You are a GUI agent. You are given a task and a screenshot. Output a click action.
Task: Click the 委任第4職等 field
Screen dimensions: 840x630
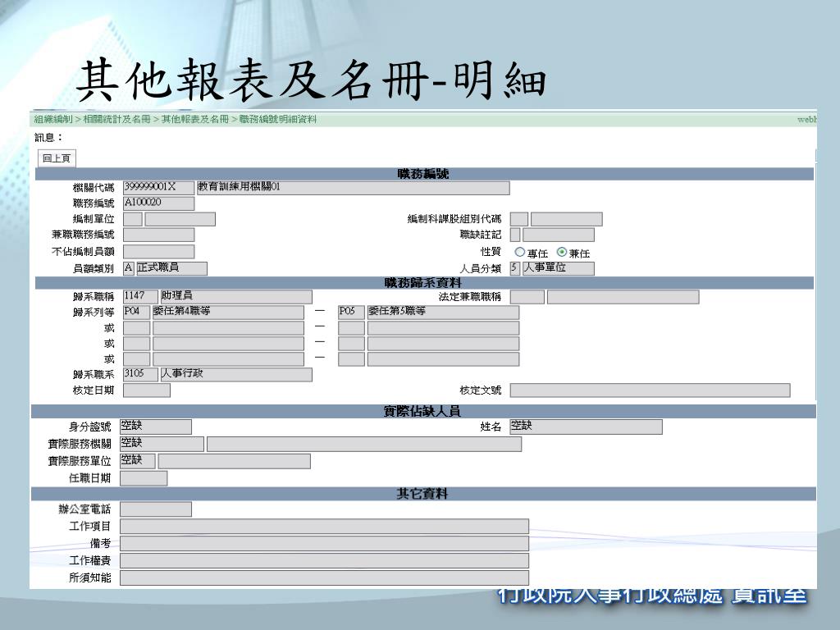[228, 313]
